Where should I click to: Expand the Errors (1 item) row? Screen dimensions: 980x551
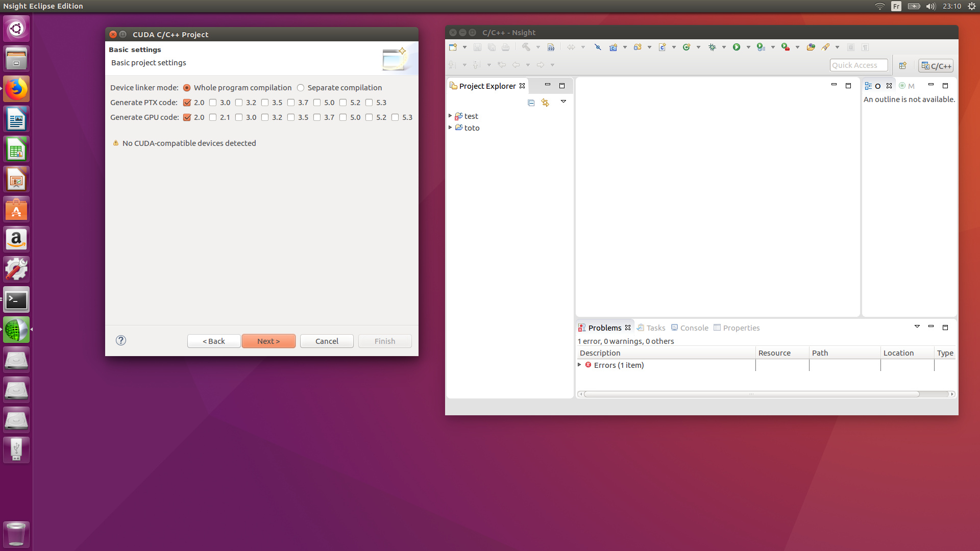click(580, 365)
